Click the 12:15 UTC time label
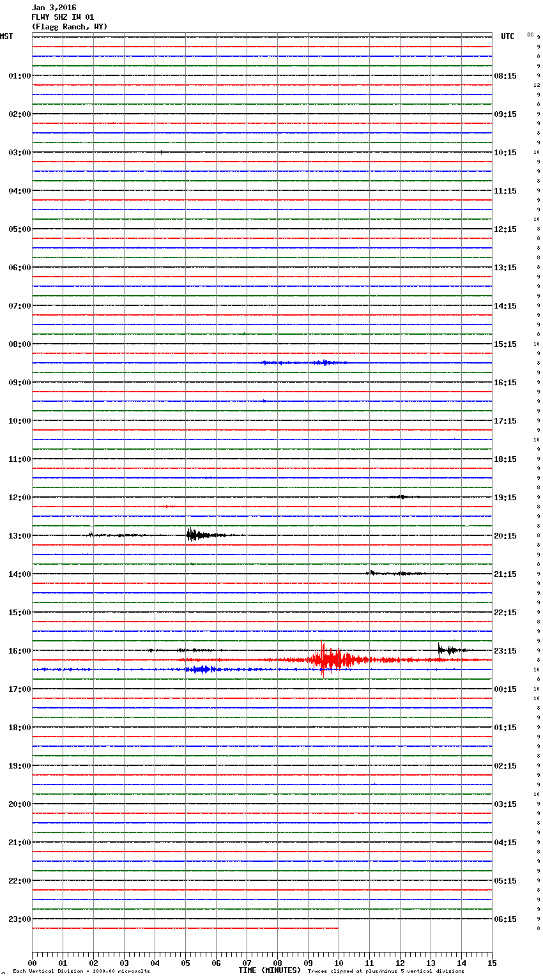This screenshot has width=543, height=980. (x=505, y=229)
